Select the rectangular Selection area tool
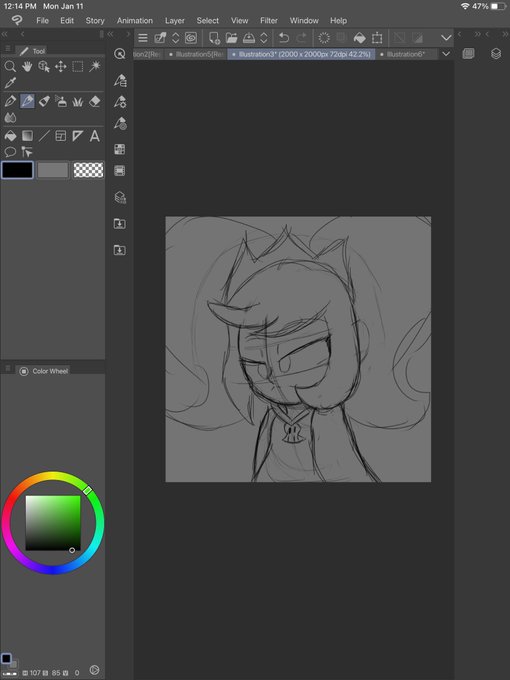The height and width of the screenshot is (680, 510). [78, 66]
